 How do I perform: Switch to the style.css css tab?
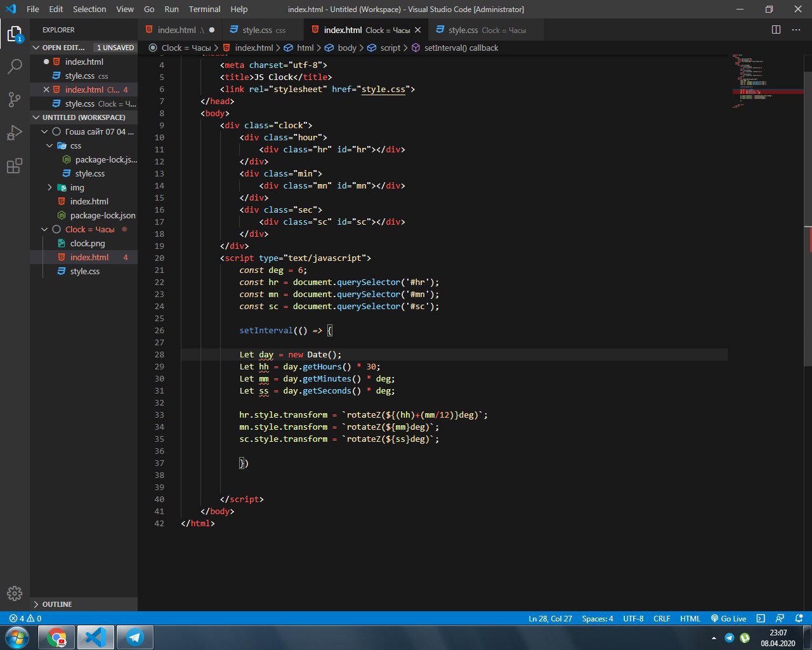click(x=263, y=30)
